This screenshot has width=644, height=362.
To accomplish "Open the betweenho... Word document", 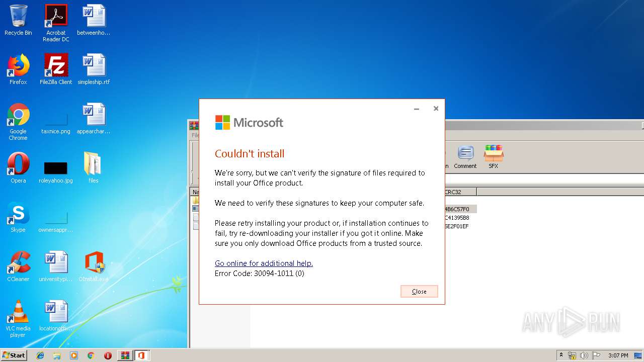I will point(94,20).
